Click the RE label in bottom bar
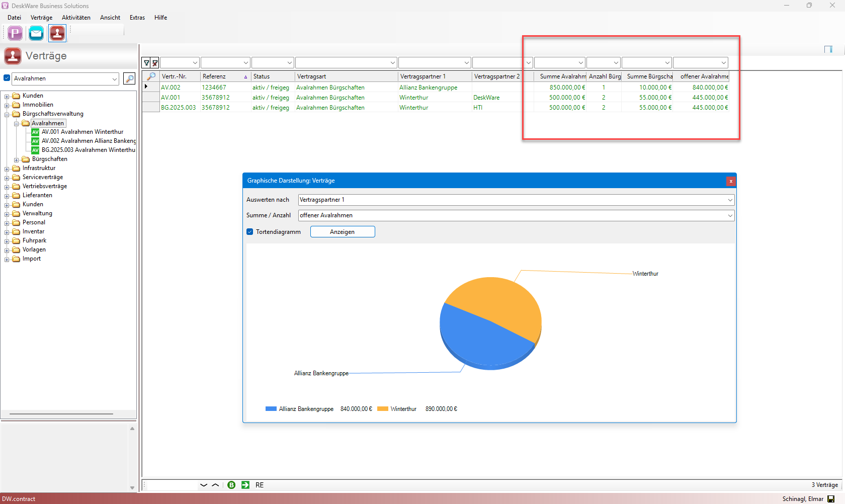 pyautogui.click(x=260, y=485)
